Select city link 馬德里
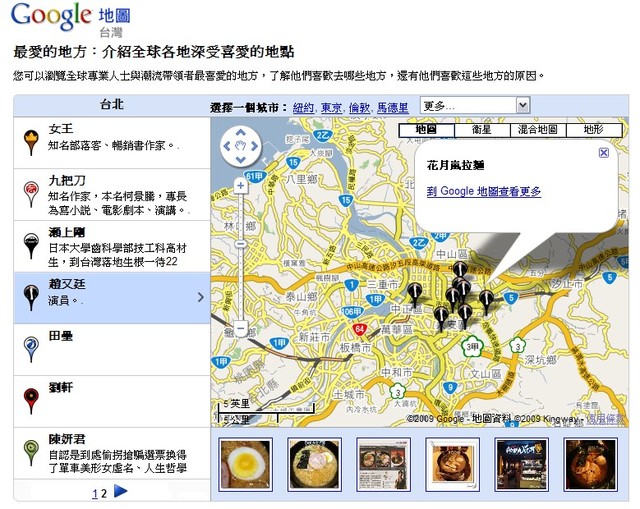 (392, 107)
